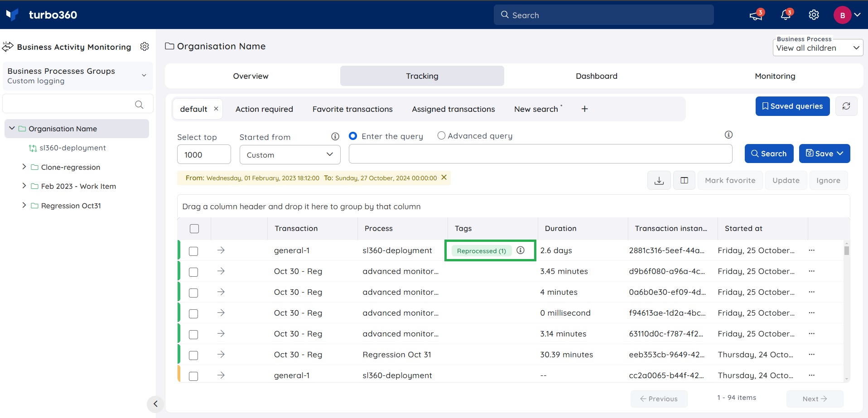
Task: Open the Favorite transactions query tab
Action: click(x=352, y=109)
